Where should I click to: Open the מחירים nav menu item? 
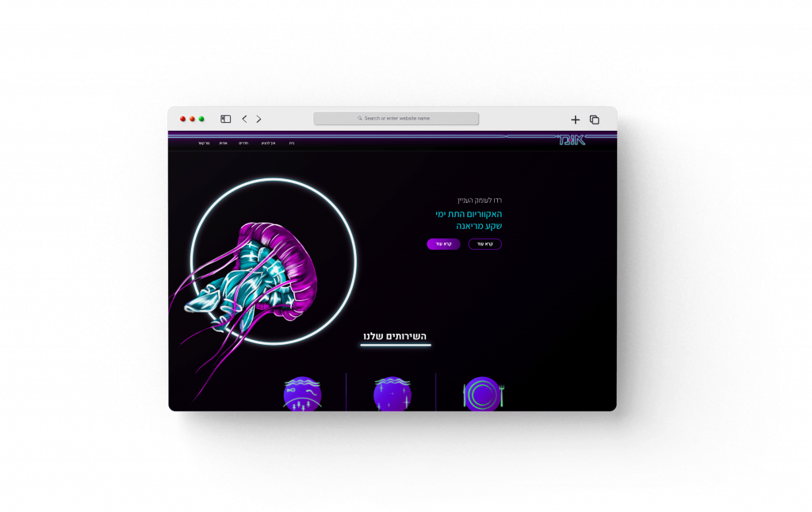pyautogui.click(x=243, y=143)
